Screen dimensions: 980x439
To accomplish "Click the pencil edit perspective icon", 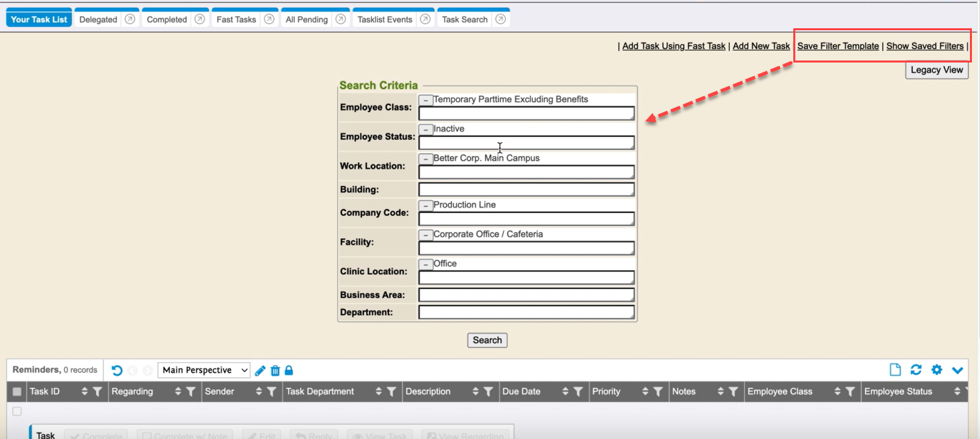I will tap(261, 370).
